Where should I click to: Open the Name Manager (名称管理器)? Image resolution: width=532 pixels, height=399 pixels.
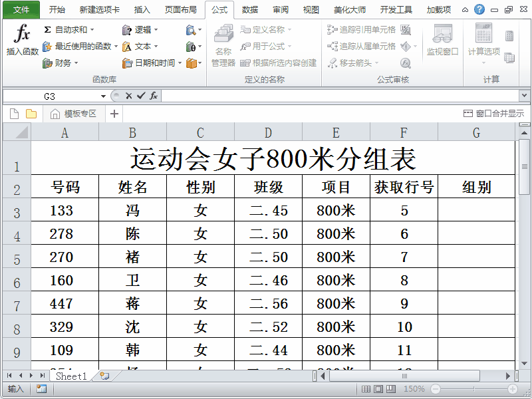coord(223,46)
